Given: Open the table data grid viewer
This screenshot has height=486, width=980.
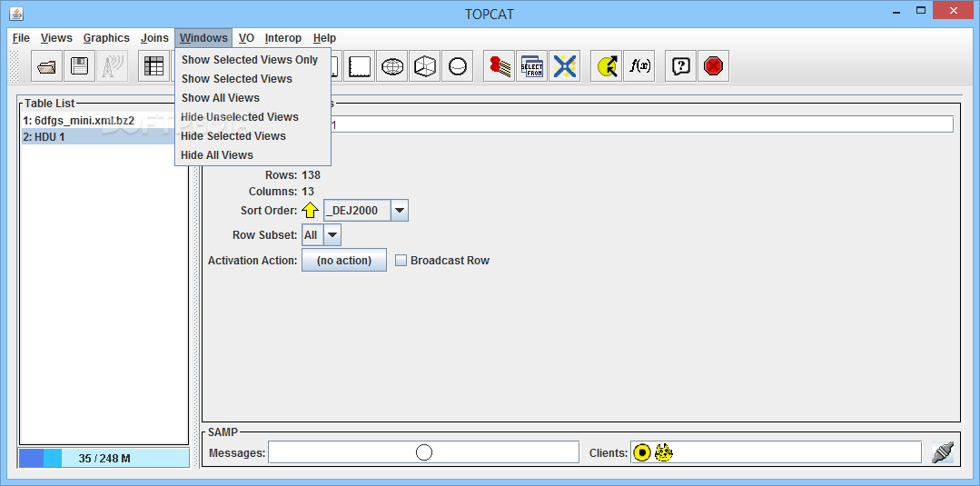Looking at the screenshot, I should tap(153, 65).
